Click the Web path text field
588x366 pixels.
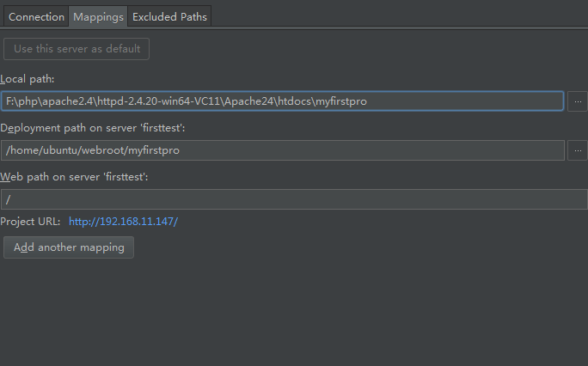tap(294, 199)
